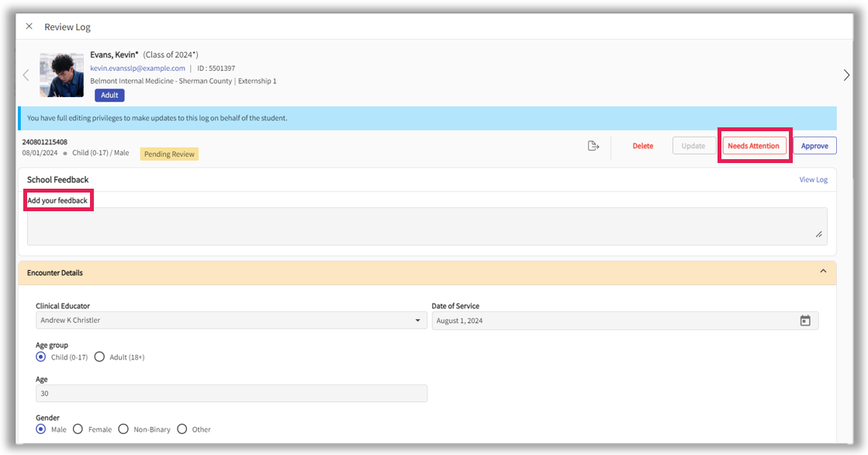Click the Externship 1 text

pyautogui.click(x=258, y=81)
